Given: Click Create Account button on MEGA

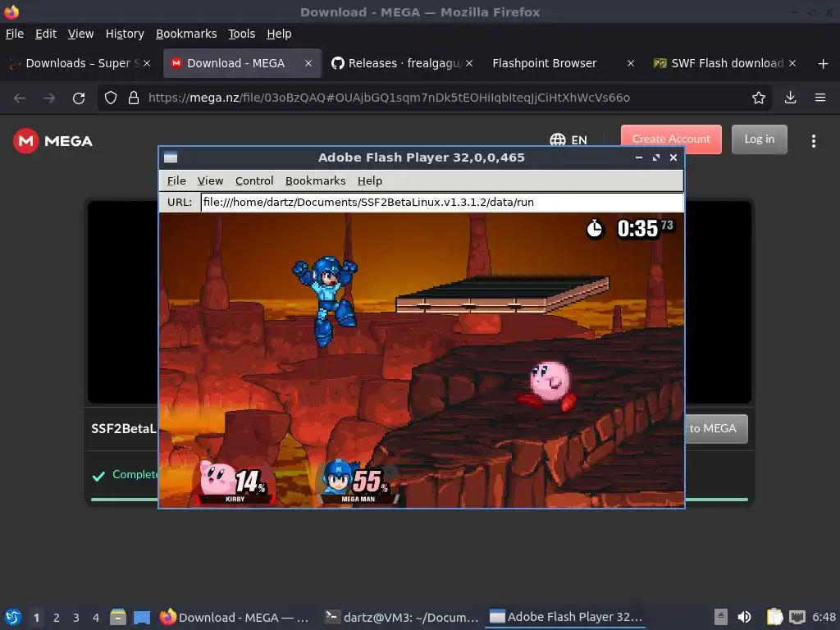Looking at the screenshot, I should (671, 139).
